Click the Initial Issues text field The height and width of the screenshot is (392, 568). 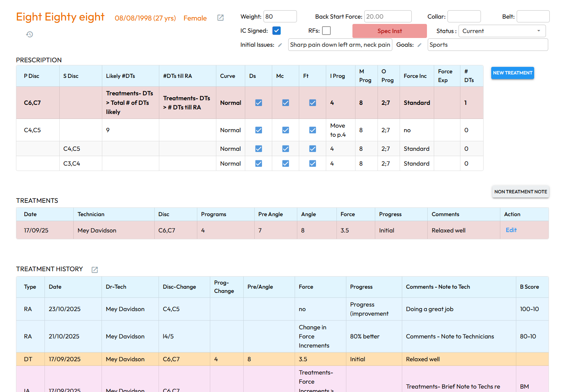point(340,45)
